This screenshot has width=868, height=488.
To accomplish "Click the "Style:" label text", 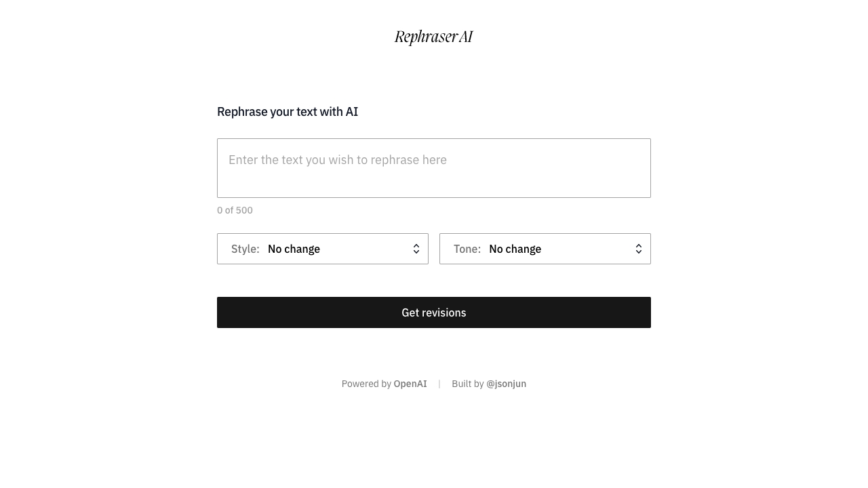I will click(245, 249).
